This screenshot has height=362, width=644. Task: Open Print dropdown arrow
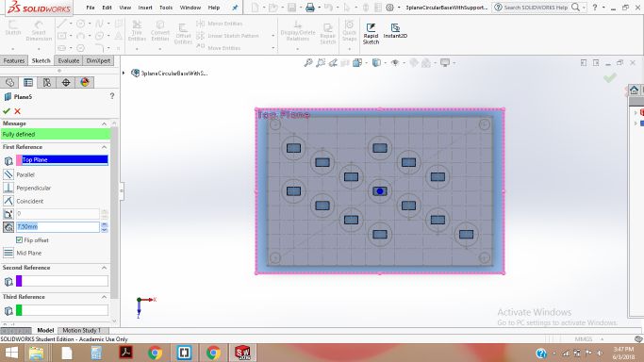point(319,8)
